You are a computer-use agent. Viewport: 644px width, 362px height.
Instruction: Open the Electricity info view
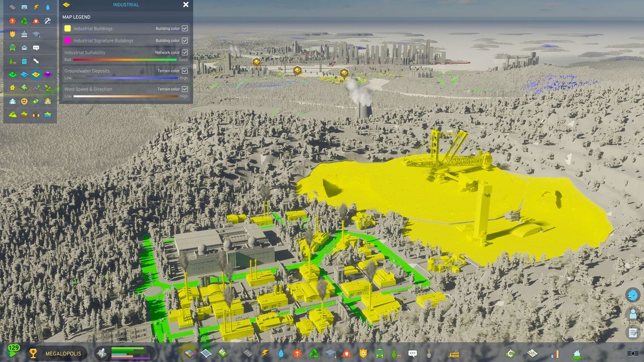(265, 354)
